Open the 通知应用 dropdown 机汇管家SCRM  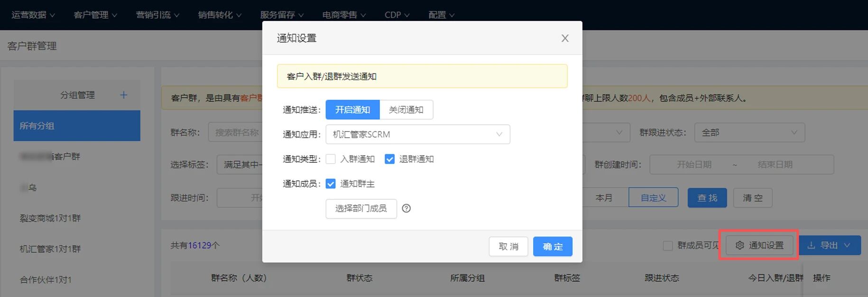[417, 134]
